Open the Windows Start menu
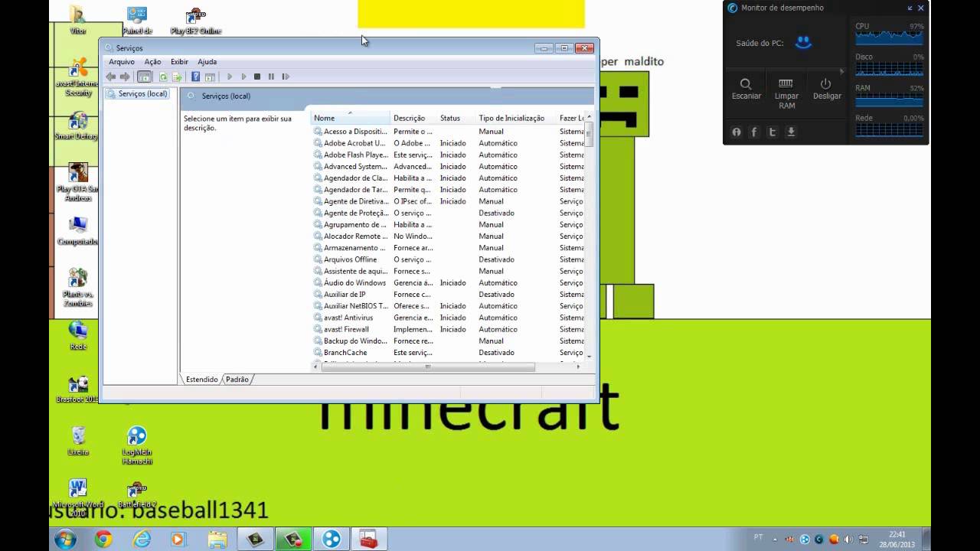Viewport: 980px width, 551px height. tap(65, 539)
